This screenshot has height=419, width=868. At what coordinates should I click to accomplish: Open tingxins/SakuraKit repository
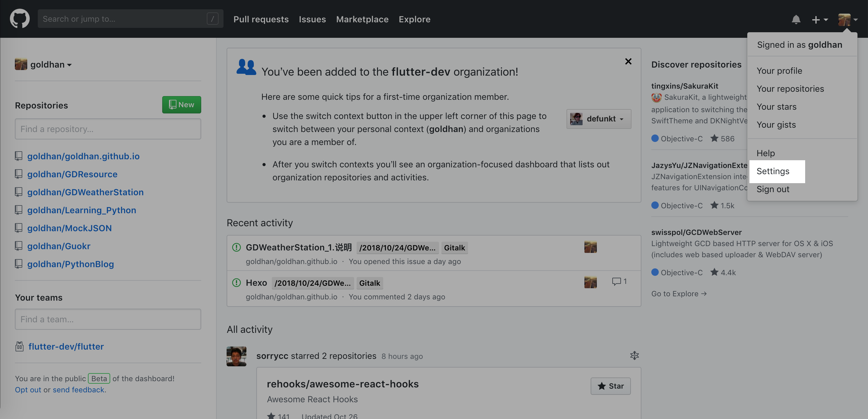coord(684,86)
